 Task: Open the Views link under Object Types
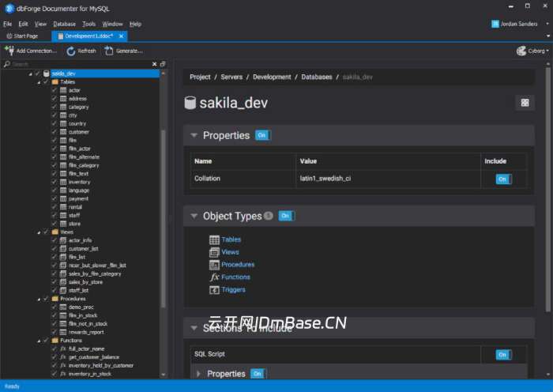230,252
